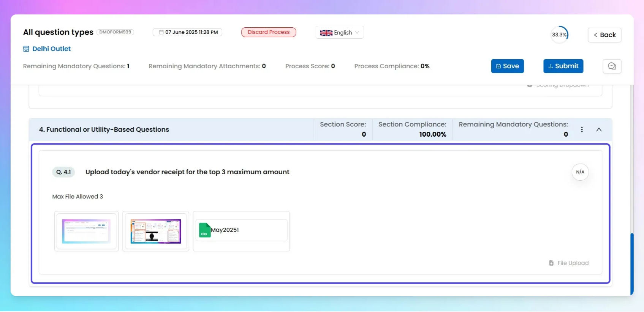The image size is (644, 312).
Task: Collapse the Functional or Utility-Based Questions section
Action: [x=599, y=129]
